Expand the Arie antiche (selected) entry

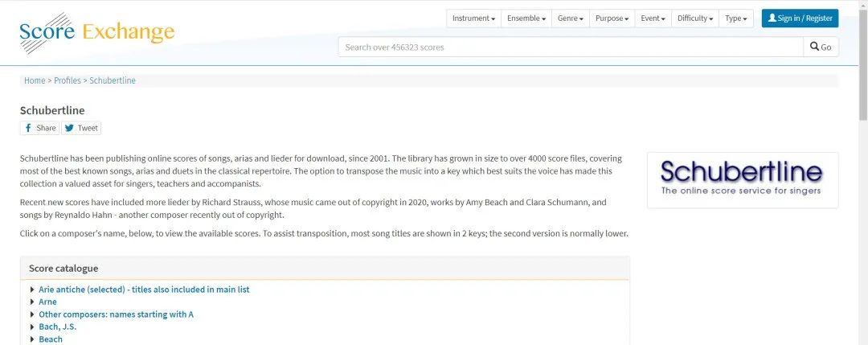[144, 290]
